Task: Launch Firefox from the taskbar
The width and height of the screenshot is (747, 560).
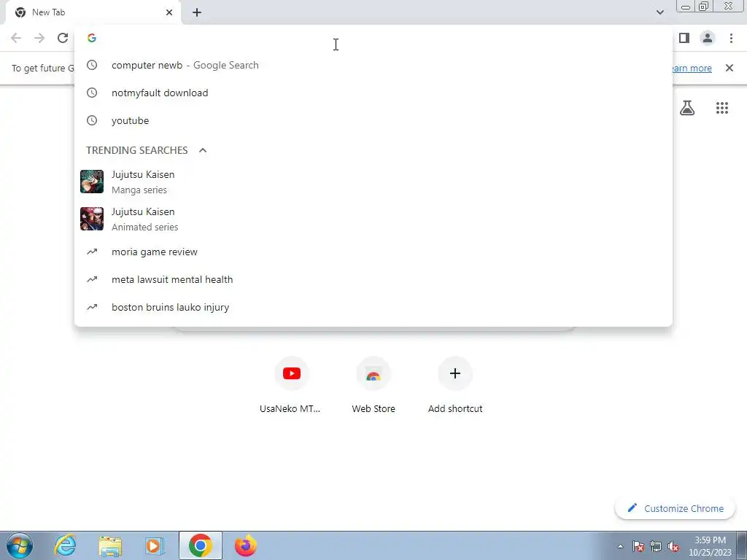Action: point(245,545)
